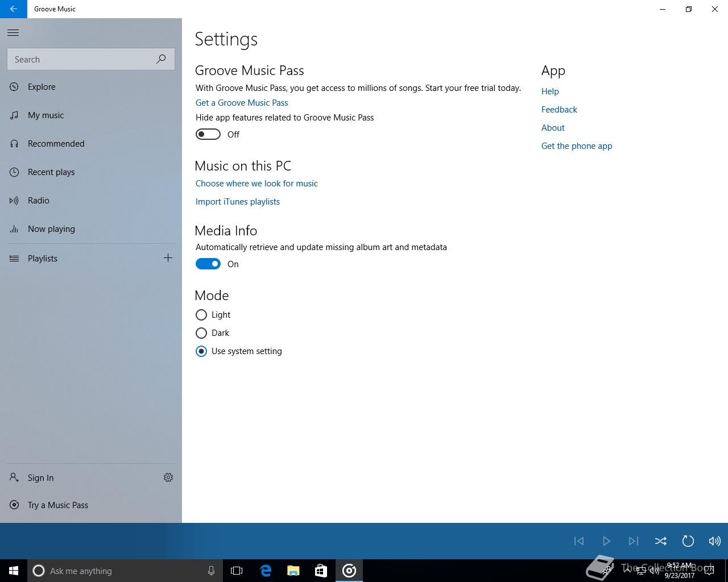Select the Dark mode radio button
Image resolution: width=728 pixels, height=582 pixels.
(x=201, y=333)
